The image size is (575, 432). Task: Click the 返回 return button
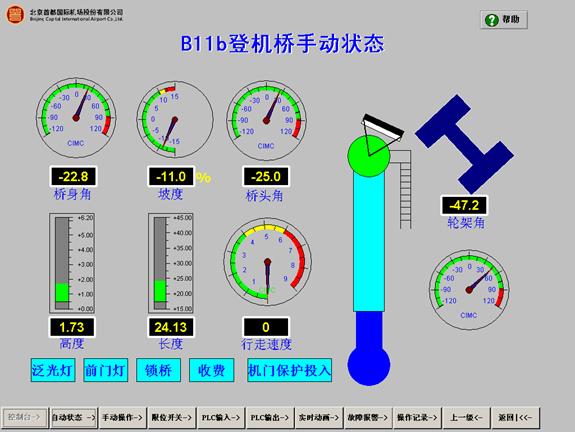point(515,417)
